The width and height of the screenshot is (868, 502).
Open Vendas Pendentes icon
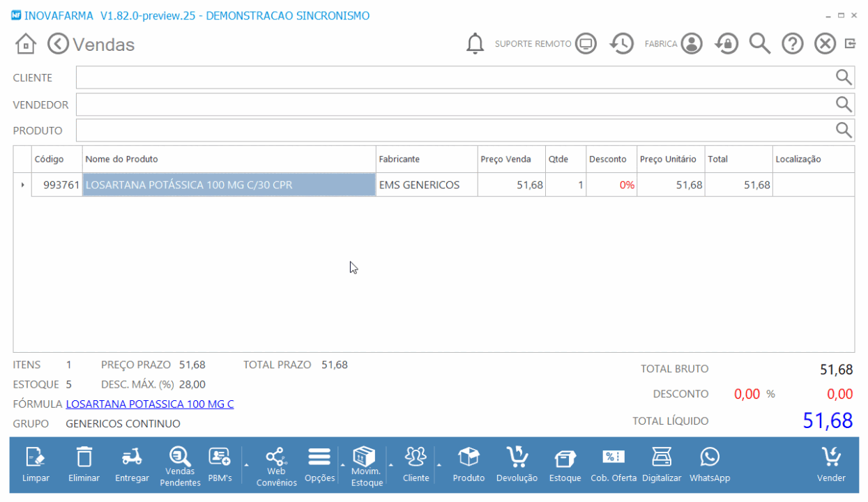pyautogui.click(x=181, y=466)
